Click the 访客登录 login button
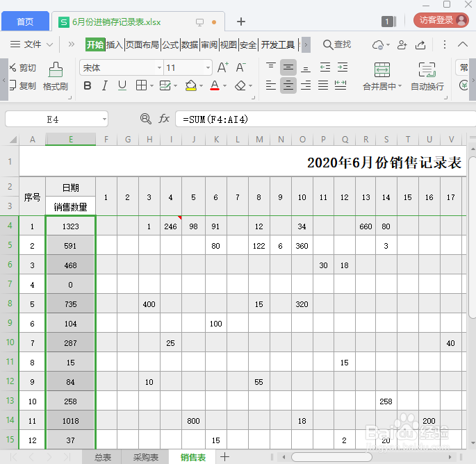The height and width of the screenshot is (464, 476). tap(441, 20)
